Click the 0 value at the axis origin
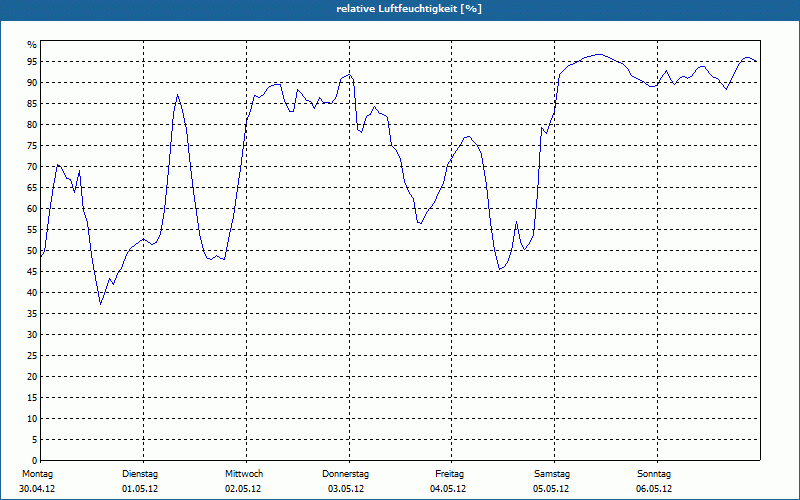800x500 pixels. click(x=34, y=461)
